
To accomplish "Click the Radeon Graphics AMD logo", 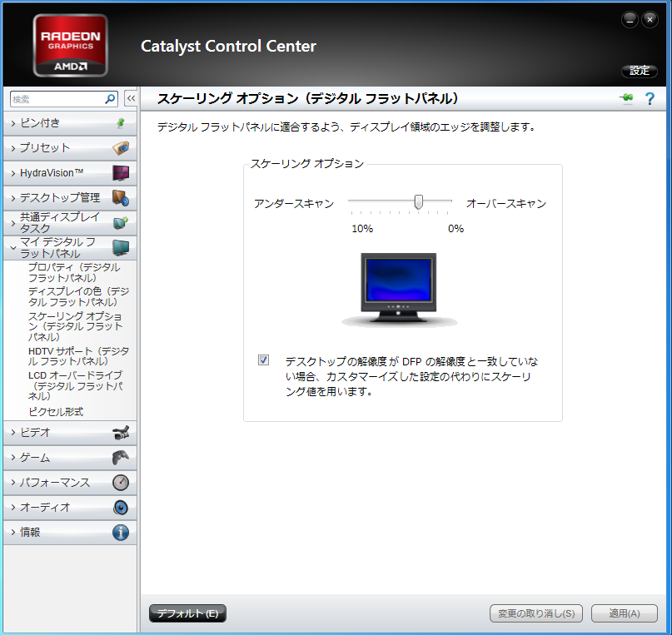I will [70, 46].
